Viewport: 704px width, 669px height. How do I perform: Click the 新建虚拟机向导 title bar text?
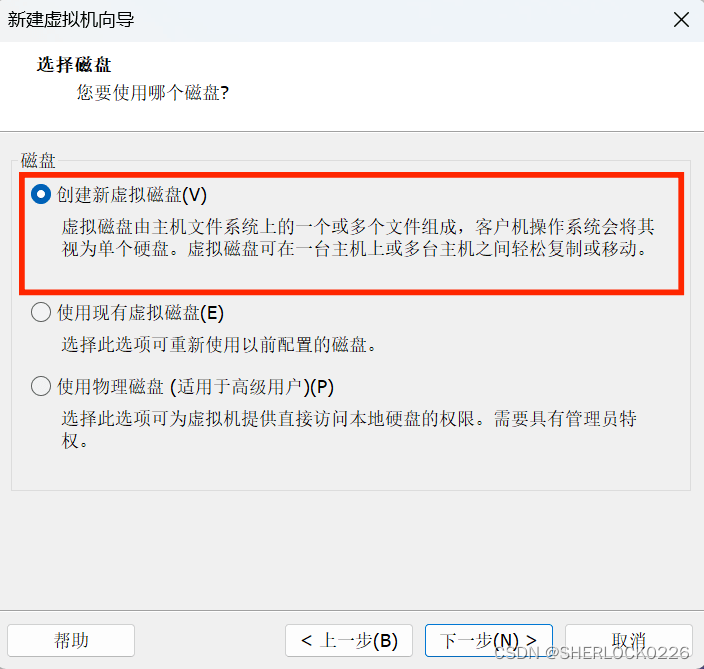[71, 20]
